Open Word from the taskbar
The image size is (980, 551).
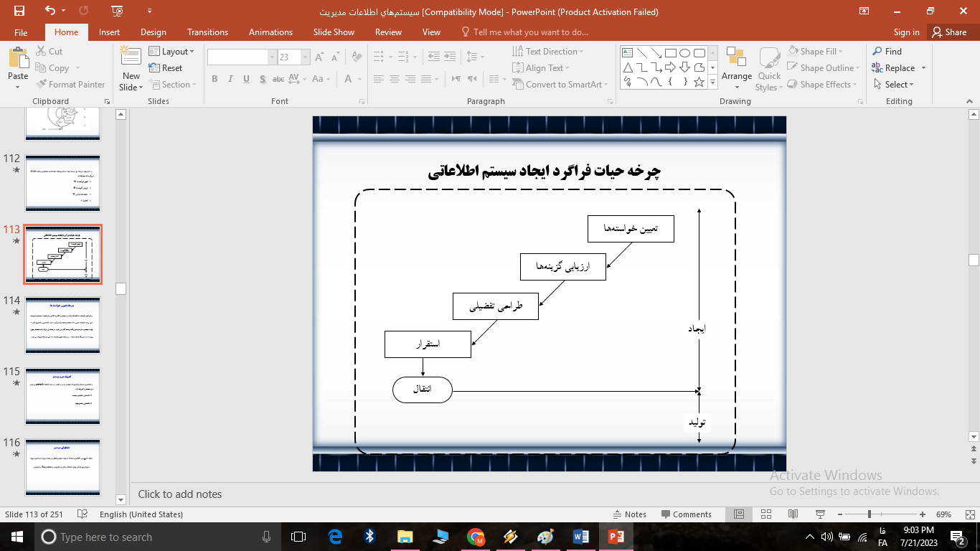point(581,537)
